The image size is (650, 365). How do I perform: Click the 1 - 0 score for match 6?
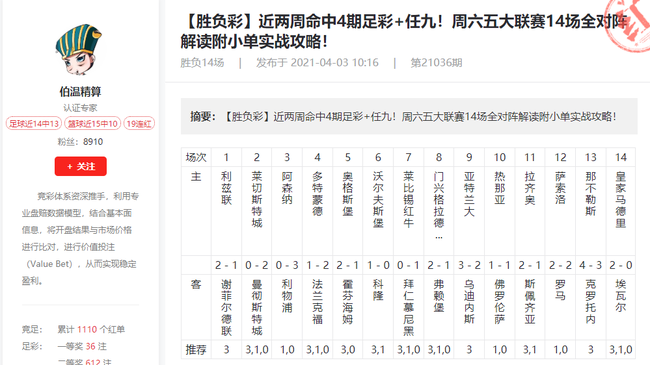point(378,265)
